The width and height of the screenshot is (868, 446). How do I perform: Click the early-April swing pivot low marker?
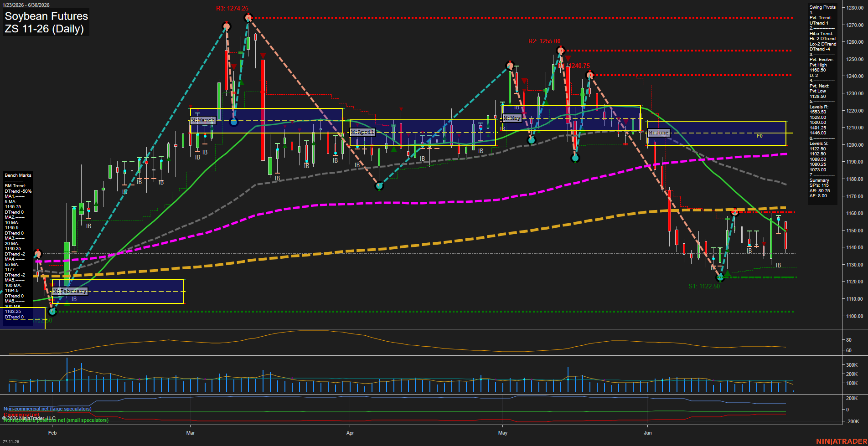379,186
